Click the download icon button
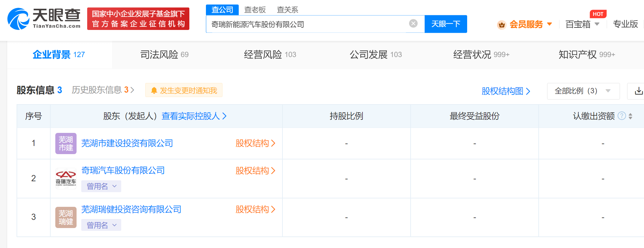This screenshot has height=248, width=644. 638,91
